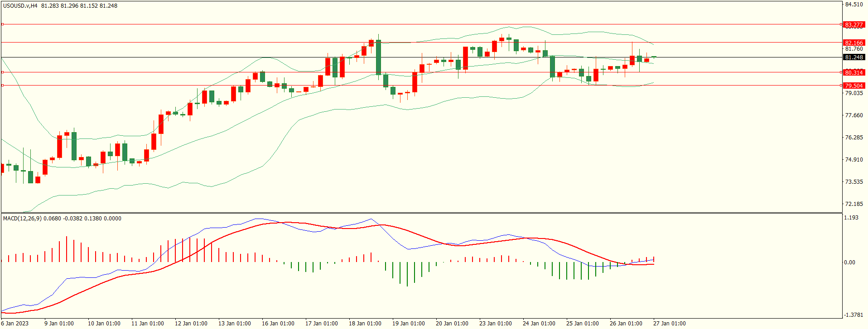Select the left handle of the 83.277 line

point(3,24)
